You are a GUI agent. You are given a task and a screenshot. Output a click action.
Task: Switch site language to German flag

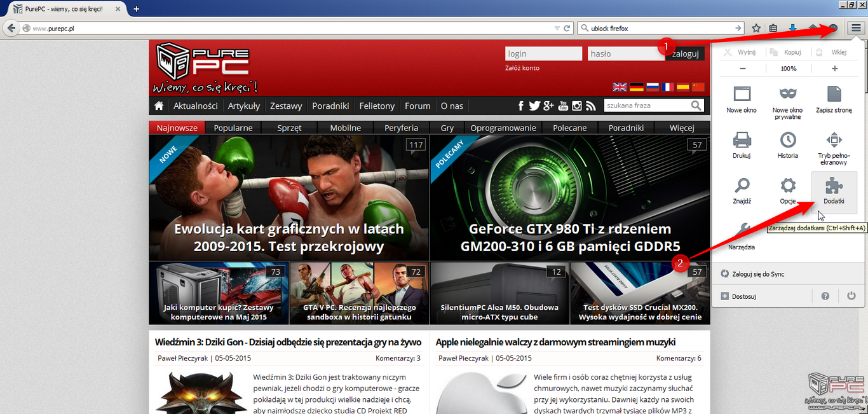pos(635,87)
